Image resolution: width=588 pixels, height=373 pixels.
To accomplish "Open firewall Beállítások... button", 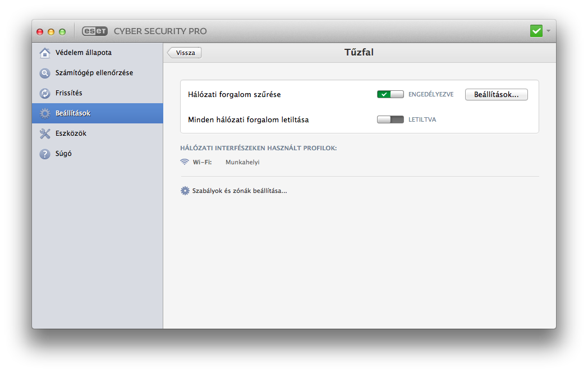I will [496, 94].
